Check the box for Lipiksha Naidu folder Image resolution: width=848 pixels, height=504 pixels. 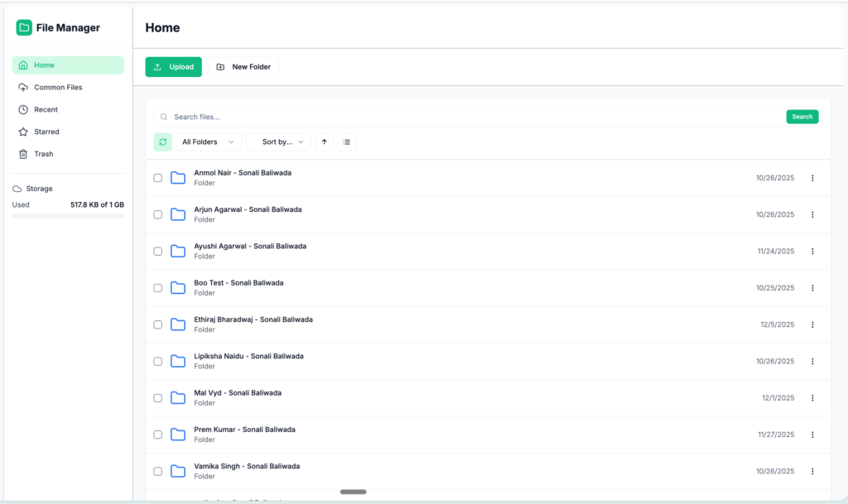pos(158,362)
